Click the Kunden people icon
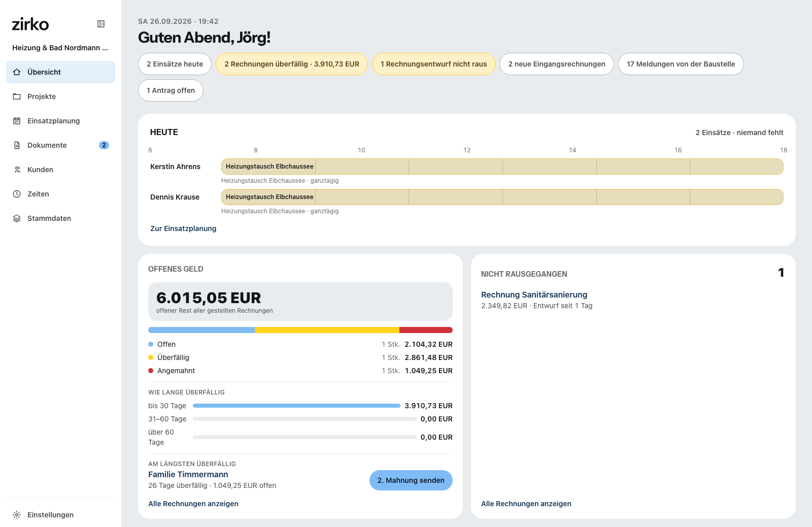Image resolution: width=812 pixels, height=527 pixels. [x=17, y=170]
